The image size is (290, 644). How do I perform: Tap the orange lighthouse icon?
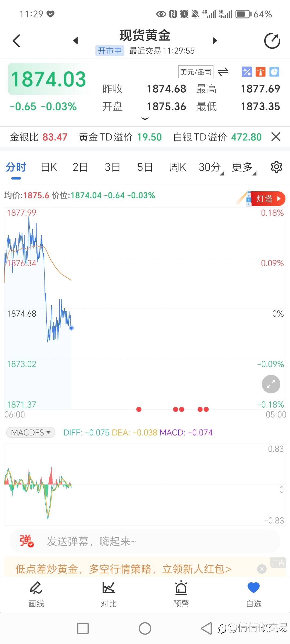pyautogui.click(x=260, y=72)
